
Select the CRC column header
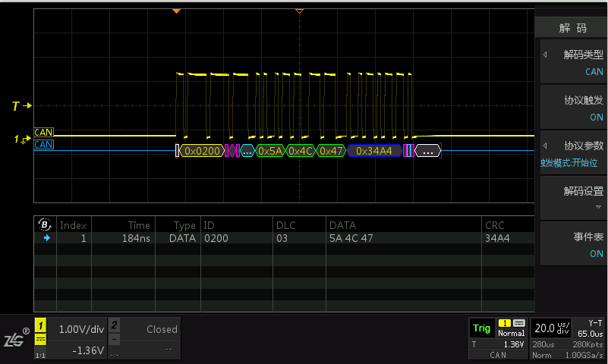495,225
